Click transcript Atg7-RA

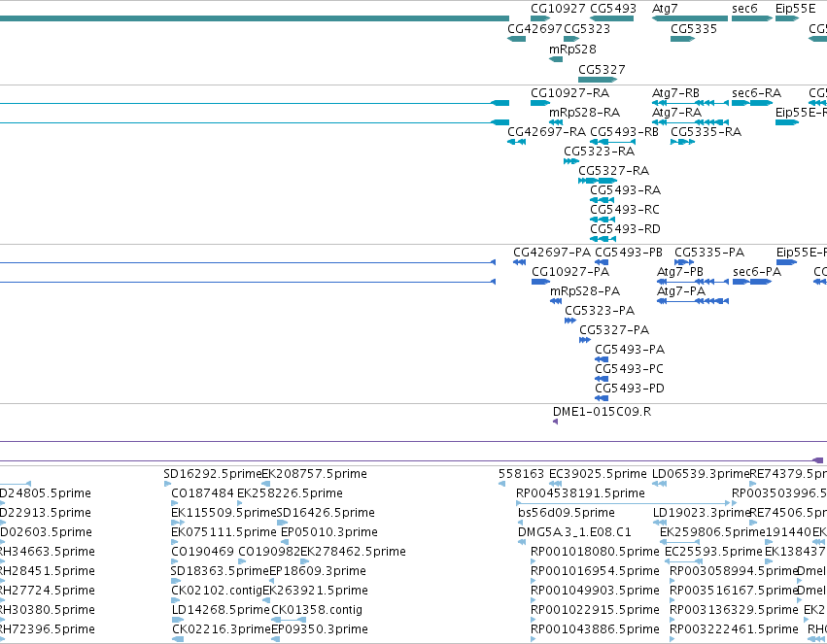(x=676, y=113)
